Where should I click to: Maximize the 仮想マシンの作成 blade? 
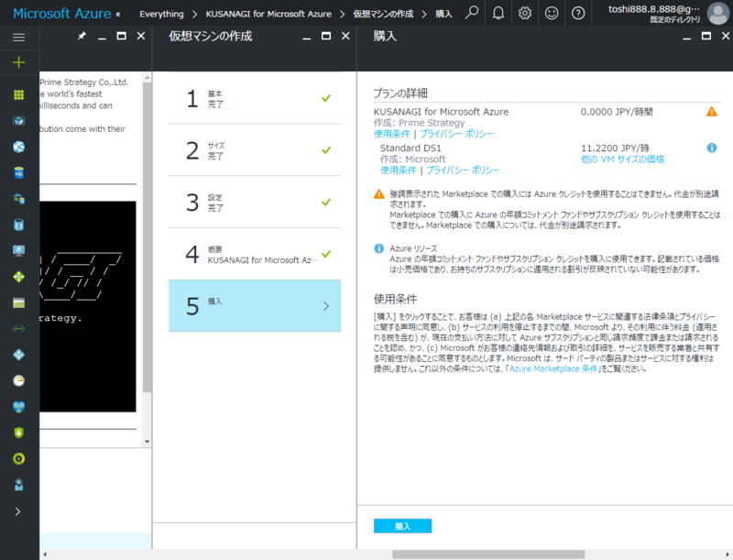326,36
